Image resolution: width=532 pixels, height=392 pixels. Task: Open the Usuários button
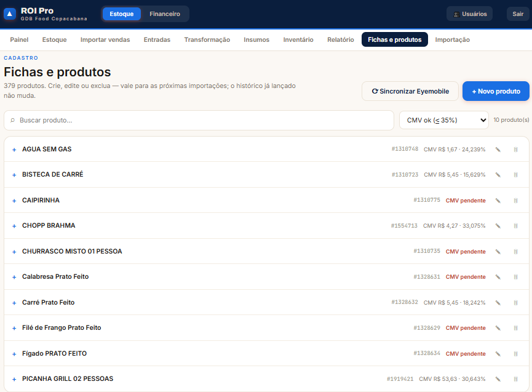(x=469, y=14)
